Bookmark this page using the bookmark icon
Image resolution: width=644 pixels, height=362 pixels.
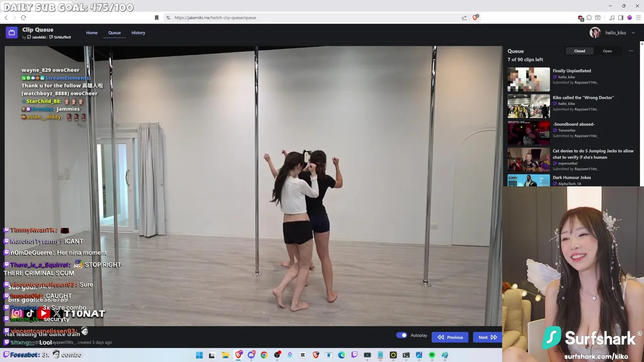tap(156, 18)
